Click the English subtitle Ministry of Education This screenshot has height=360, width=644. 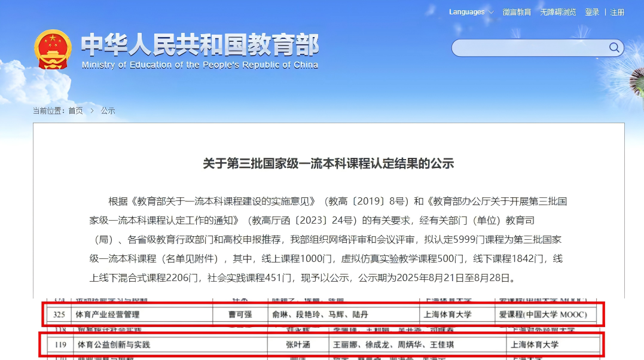point(200,65)
